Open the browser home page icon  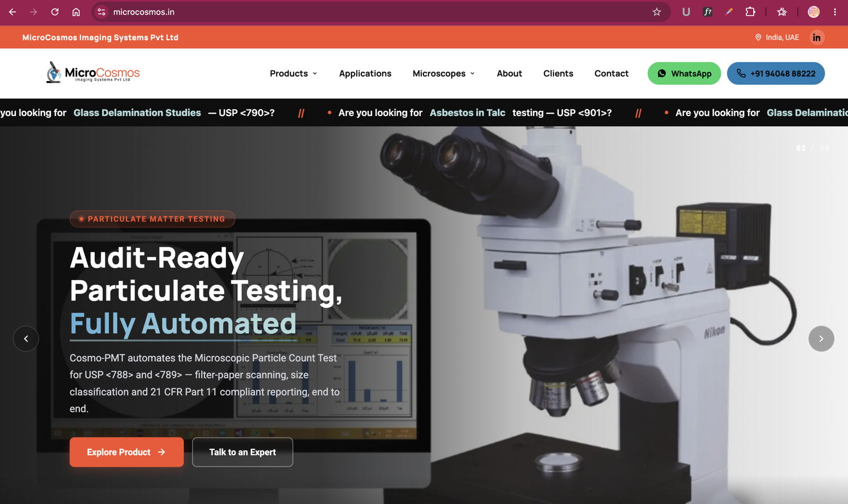pos(76,12)
